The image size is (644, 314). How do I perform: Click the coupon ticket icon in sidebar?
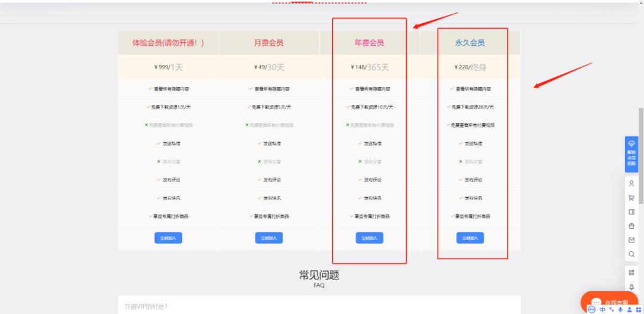point(631,212)
